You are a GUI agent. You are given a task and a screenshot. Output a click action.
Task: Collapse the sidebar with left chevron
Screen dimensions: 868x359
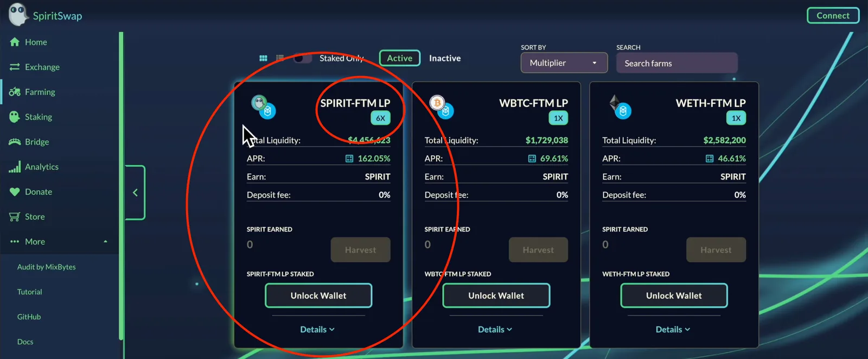click(x=135, y=192)
